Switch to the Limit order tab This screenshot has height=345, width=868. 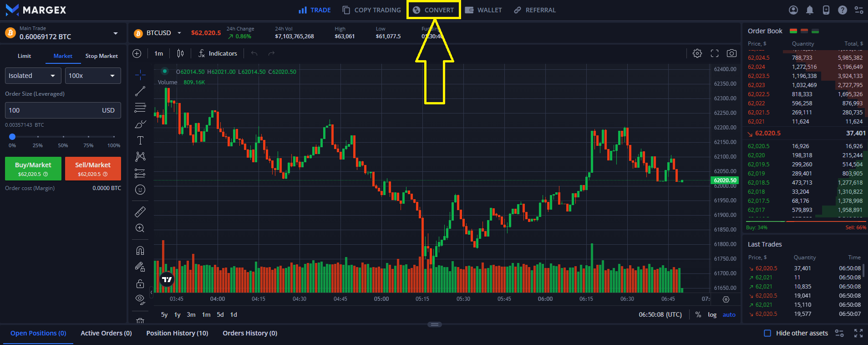[24, 56]
